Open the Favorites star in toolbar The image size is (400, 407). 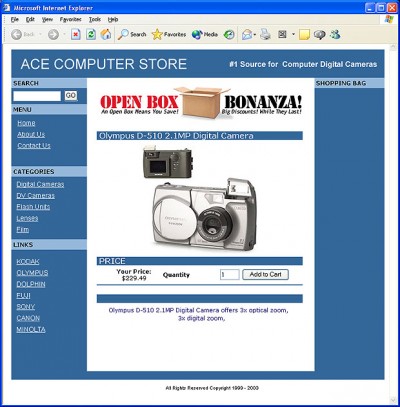[169, 34]
